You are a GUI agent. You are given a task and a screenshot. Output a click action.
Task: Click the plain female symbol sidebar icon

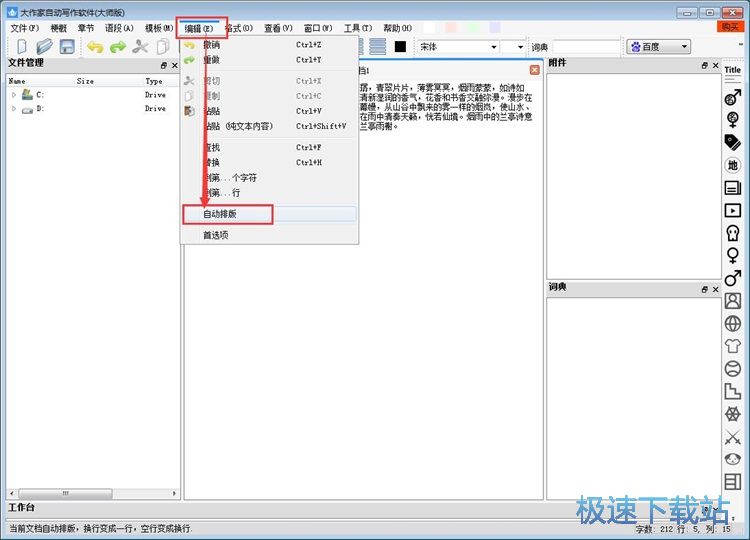point(732,255)
